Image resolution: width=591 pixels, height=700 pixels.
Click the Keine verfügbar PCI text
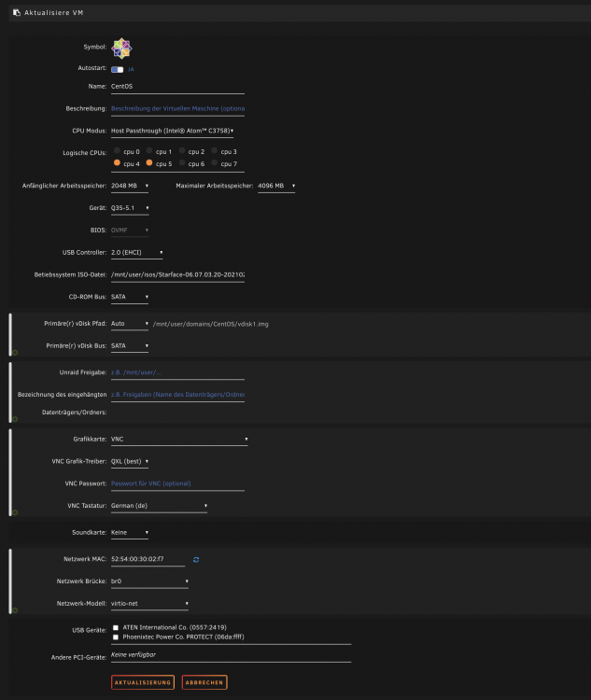[x=134, y=654]
